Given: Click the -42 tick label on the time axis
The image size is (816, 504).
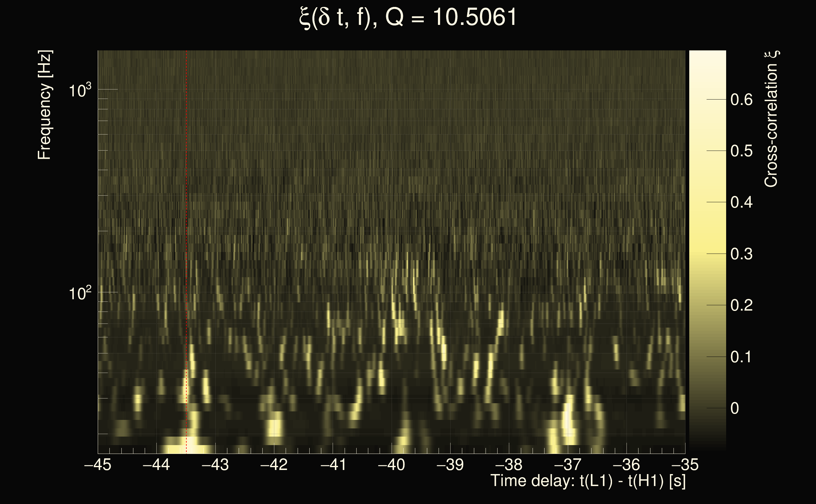Looking at the screenshot, I should (274, 465).
